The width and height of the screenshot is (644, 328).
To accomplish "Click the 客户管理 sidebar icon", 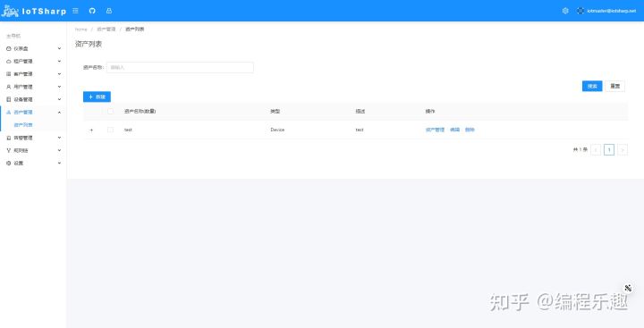I will (9, 74).
